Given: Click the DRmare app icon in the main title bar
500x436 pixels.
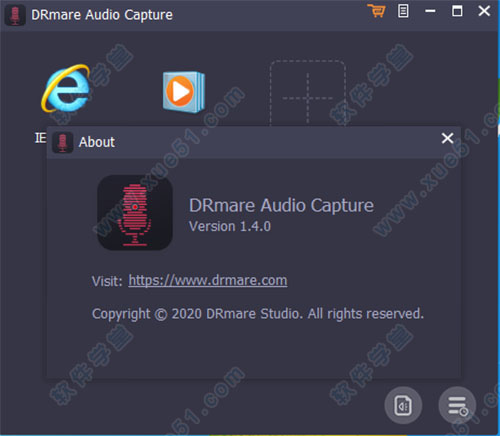Looking at the screenshot, I should click(15, 15).
